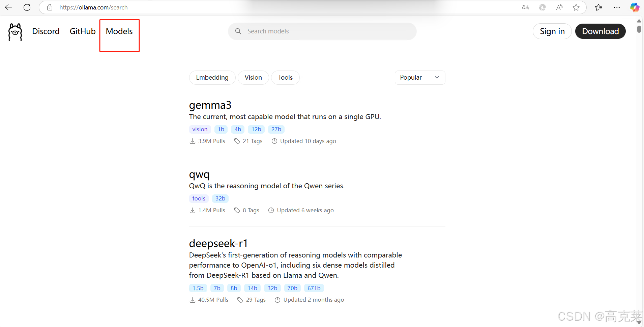Click the Download button
The image size is (644, 327).
point(600,31)
